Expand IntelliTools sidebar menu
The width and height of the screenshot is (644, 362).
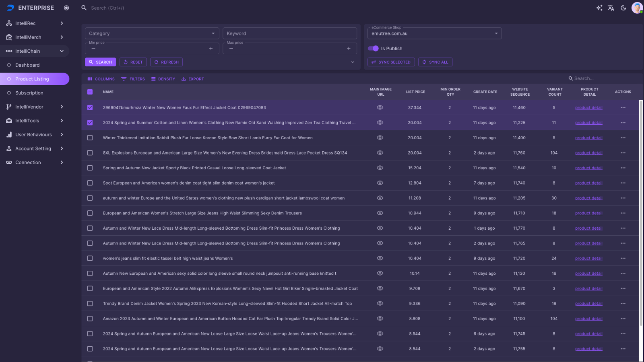click(35, 121)
